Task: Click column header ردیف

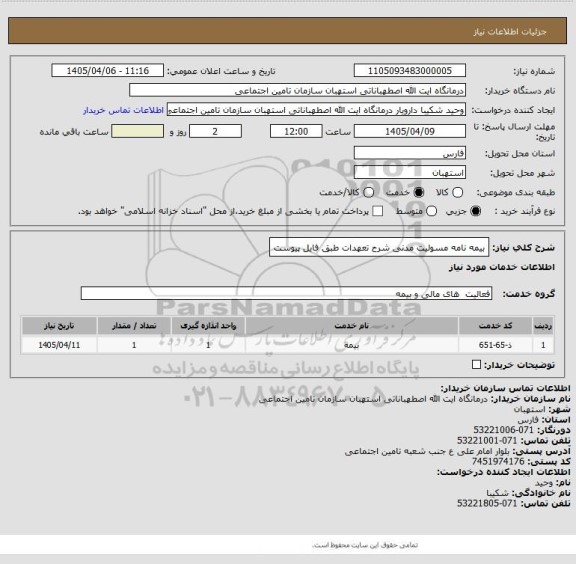Action: point(543,326)
